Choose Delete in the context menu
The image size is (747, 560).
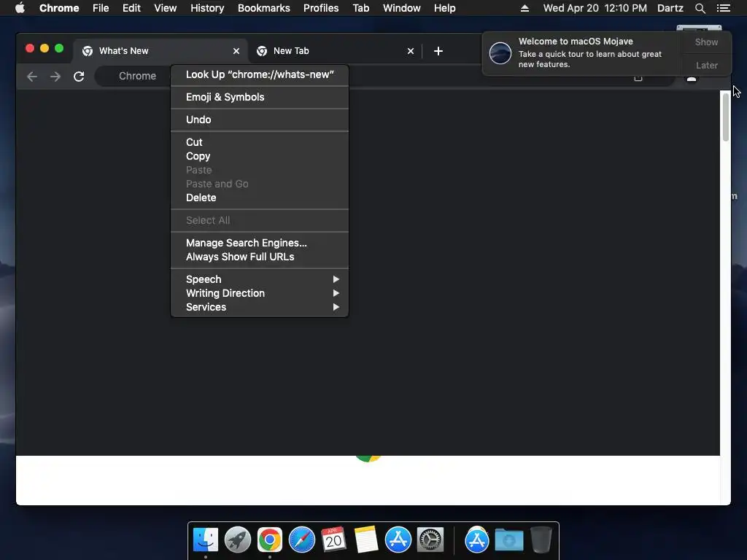point(260,198)
